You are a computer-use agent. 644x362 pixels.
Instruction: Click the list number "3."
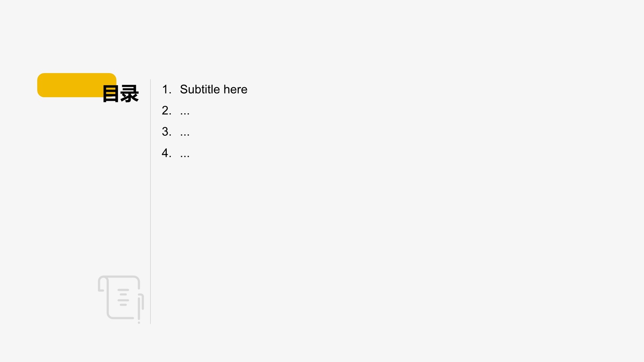click(166, 132)
